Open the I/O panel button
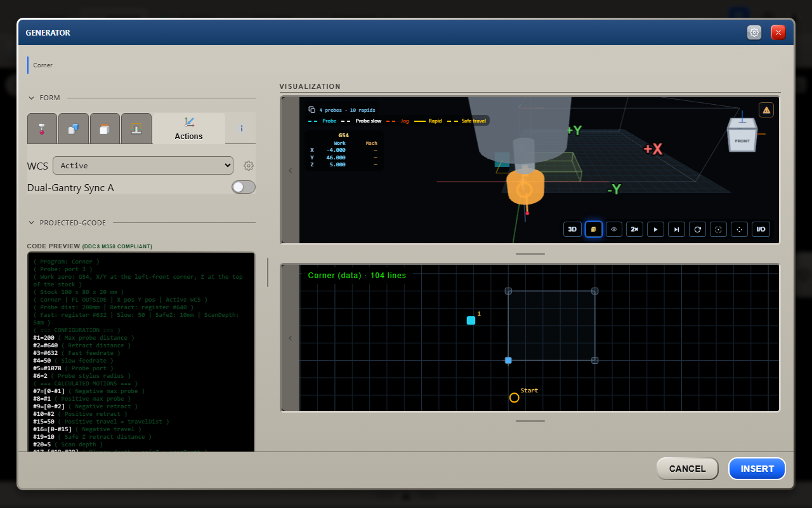Viewport: 812px width, 508px height. coord(761,229)
